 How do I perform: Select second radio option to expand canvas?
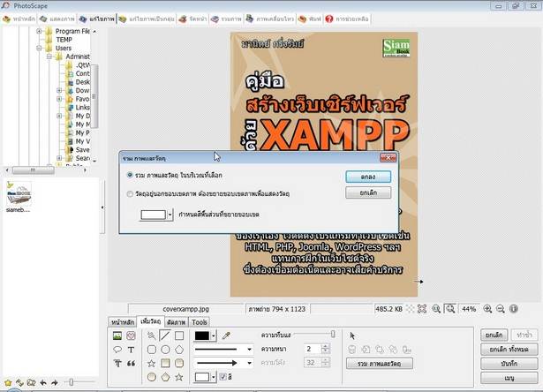[x=130, y=193]
